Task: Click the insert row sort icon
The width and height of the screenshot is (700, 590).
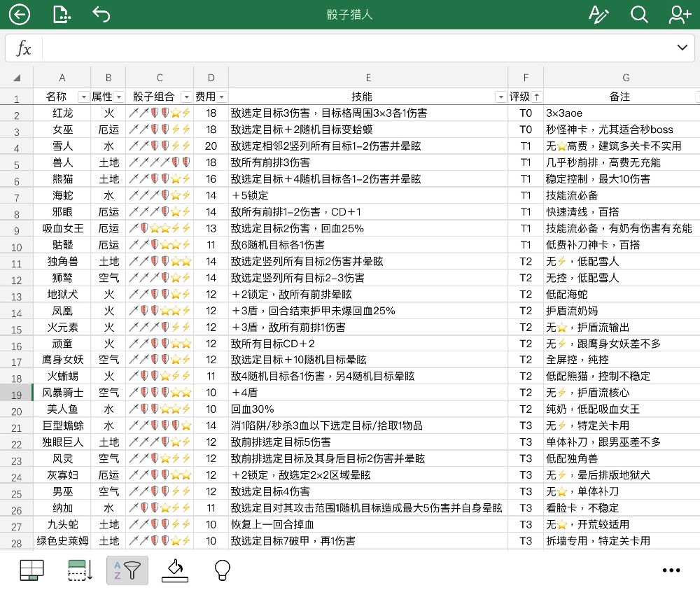Action: [x=80, y=570]
